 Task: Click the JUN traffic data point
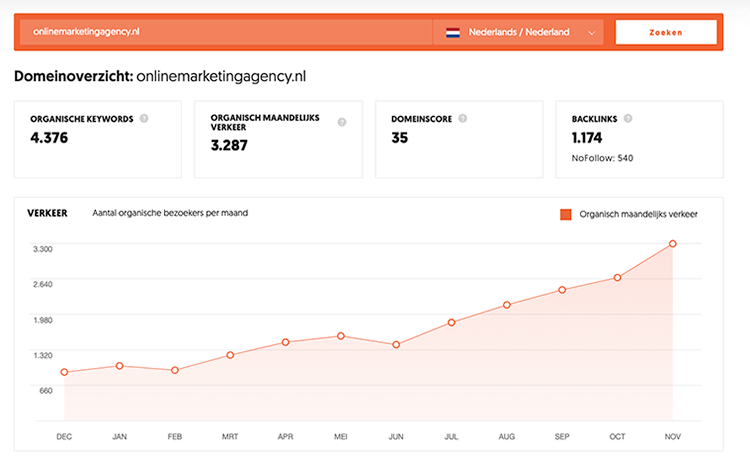(396, 345)
